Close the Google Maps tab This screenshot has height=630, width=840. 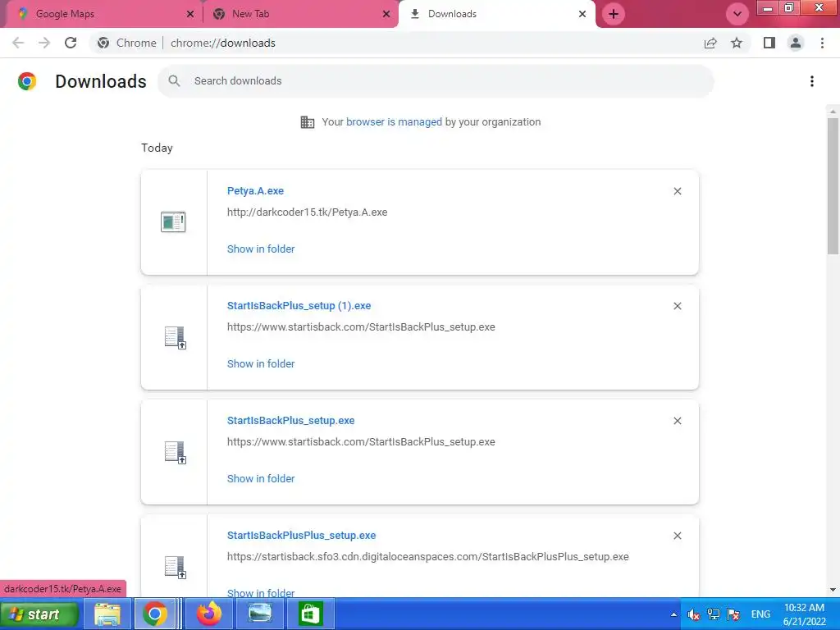(190, 14)
